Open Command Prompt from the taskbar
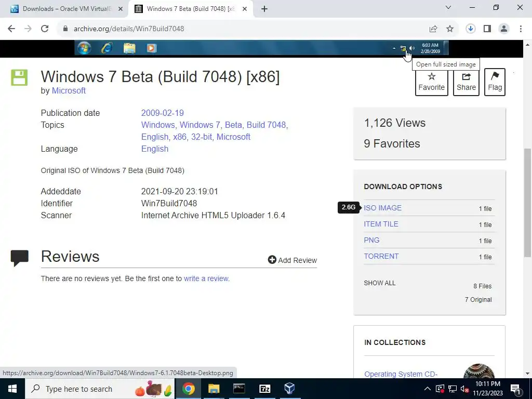Viewport: 532px width, 399px height. point(239,389)
